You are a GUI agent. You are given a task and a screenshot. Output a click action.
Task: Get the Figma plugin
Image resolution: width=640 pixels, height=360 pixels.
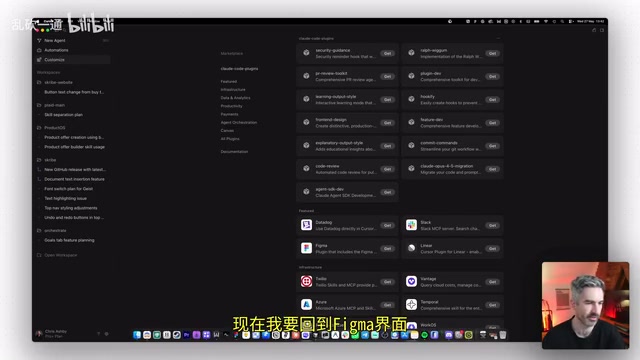(x=387, y=249)
